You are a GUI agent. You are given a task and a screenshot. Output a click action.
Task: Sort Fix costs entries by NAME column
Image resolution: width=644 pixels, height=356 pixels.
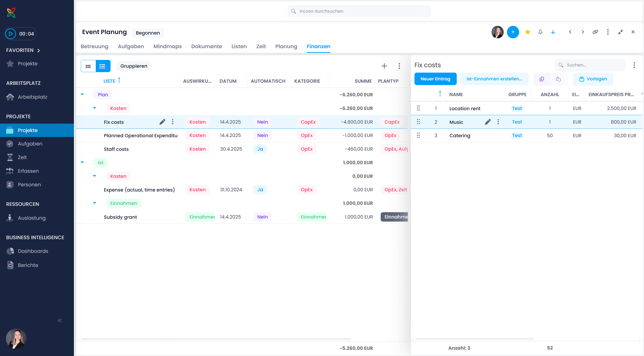[456, 95]
